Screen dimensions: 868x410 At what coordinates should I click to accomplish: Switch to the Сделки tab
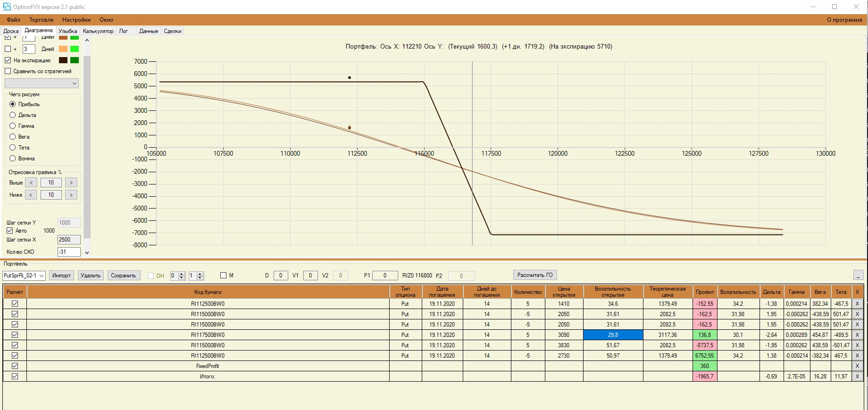pyautogui.click(x=173, y=31)
